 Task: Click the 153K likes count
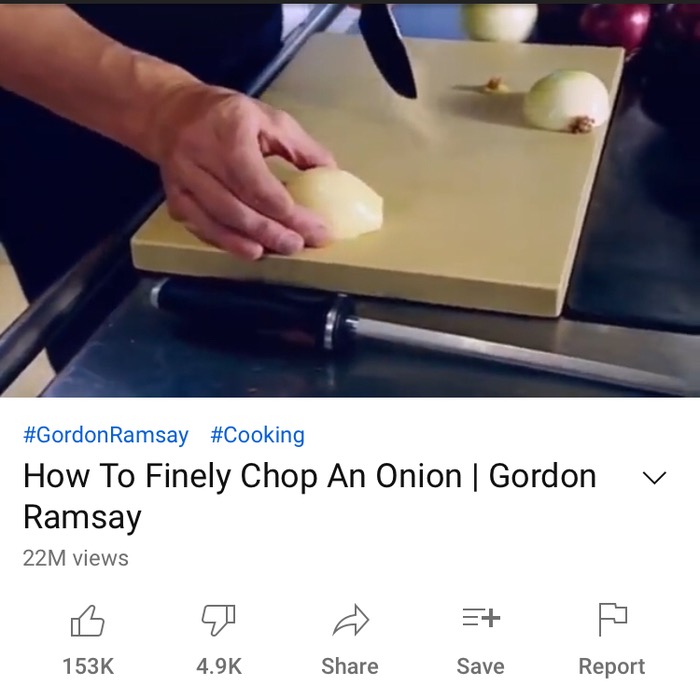(x=88, y=666)
